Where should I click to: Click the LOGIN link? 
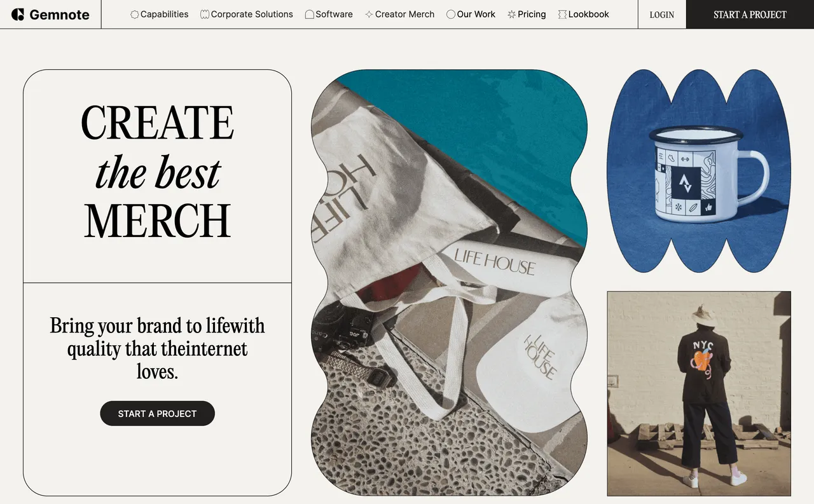pos(662,14)
